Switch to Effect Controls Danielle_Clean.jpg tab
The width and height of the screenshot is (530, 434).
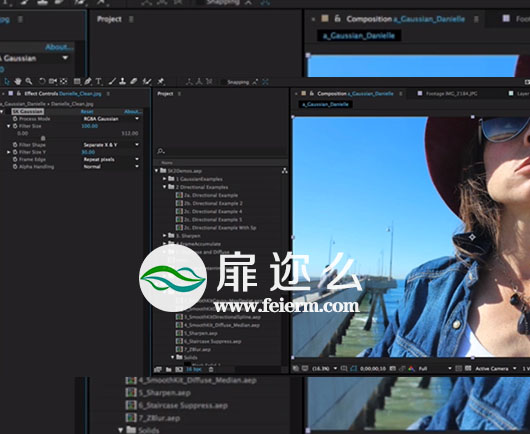pyautogui.click(x=63, y=94)
